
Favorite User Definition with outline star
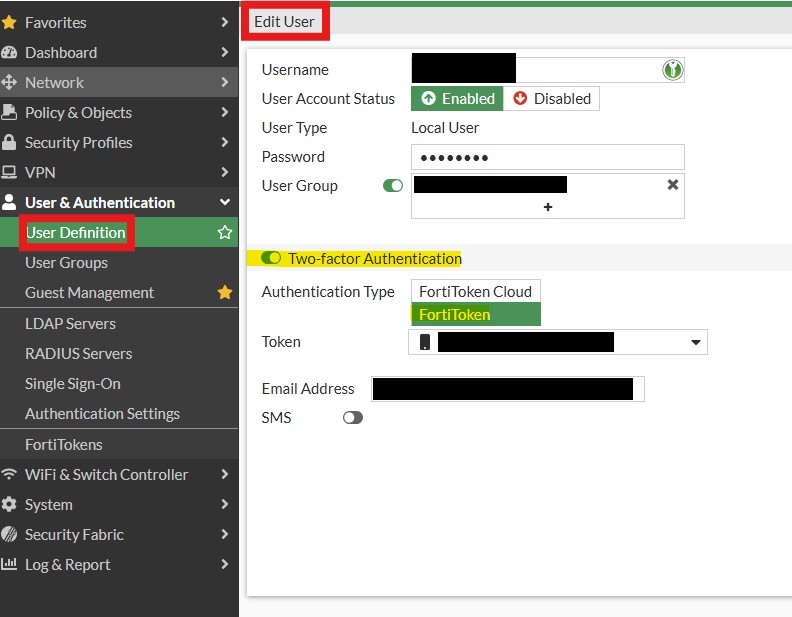point(225,232)
